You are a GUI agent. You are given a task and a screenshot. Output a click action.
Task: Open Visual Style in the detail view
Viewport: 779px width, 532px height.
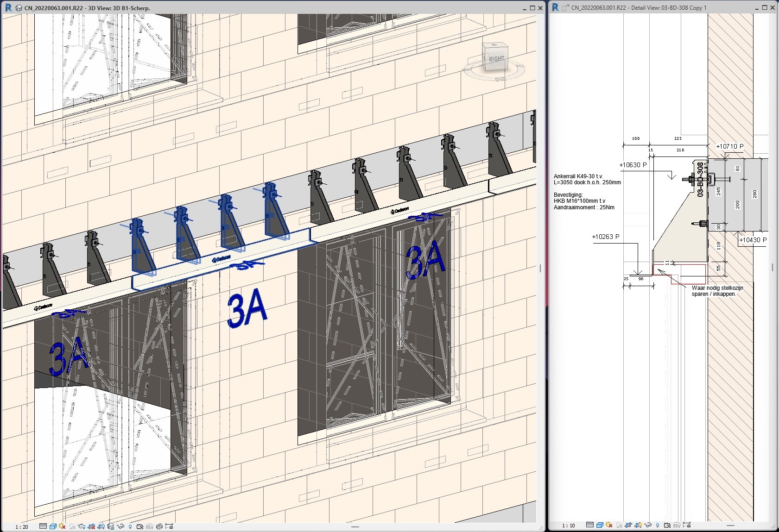click(599, 525)
